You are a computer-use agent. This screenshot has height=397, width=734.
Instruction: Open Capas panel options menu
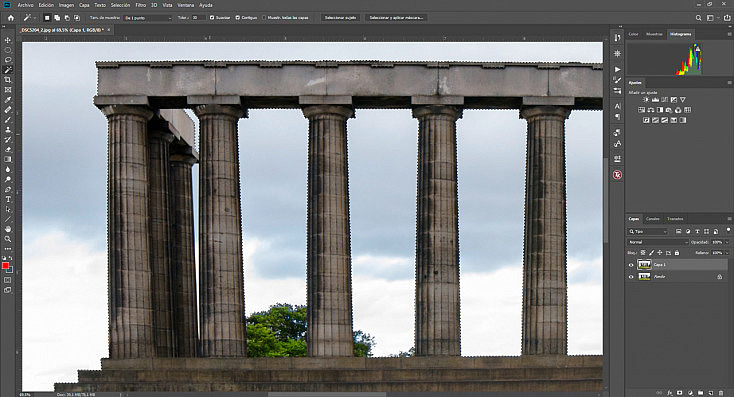click(729, 219)
